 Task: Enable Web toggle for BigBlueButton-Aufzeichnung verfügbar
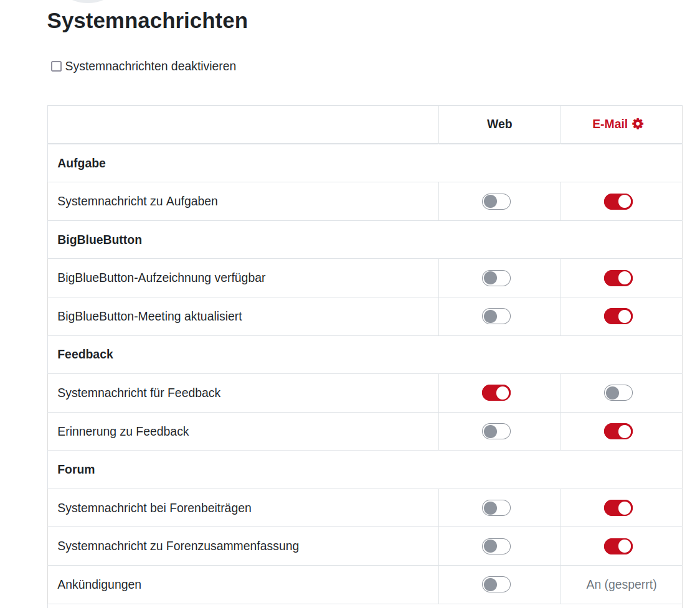point(496,278)
